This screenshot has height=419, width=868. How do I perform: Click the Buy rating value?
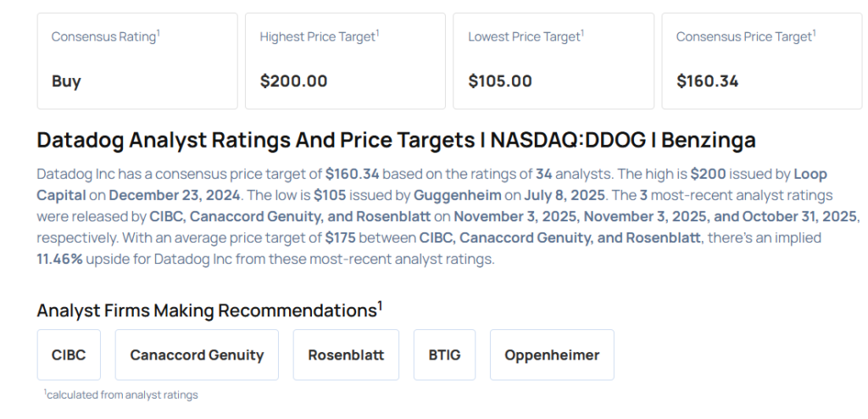click(x=66, y=81)
